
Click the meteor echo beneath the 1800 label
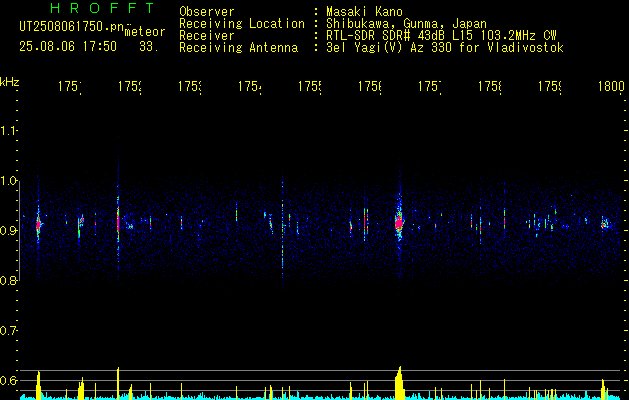[605, 224]
